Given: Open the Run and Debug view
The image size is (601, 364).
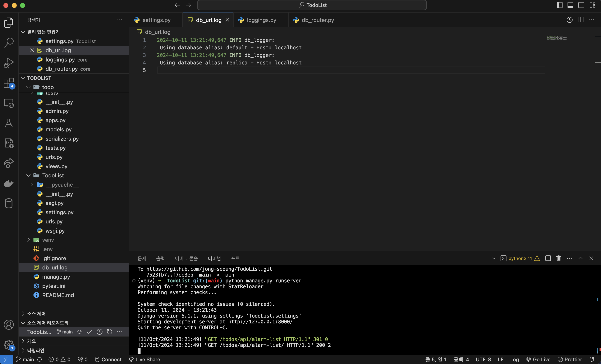Looking at the screenshot, I should [9, 63].
